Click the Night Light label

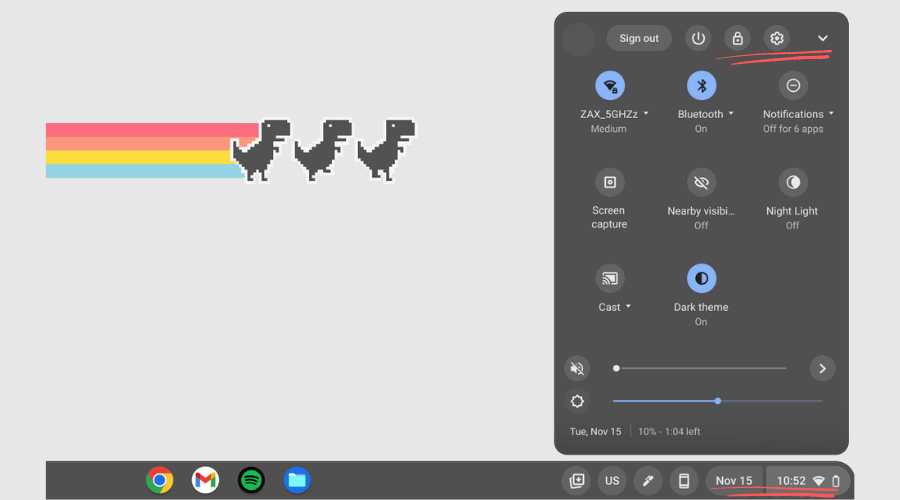point(792,211)
